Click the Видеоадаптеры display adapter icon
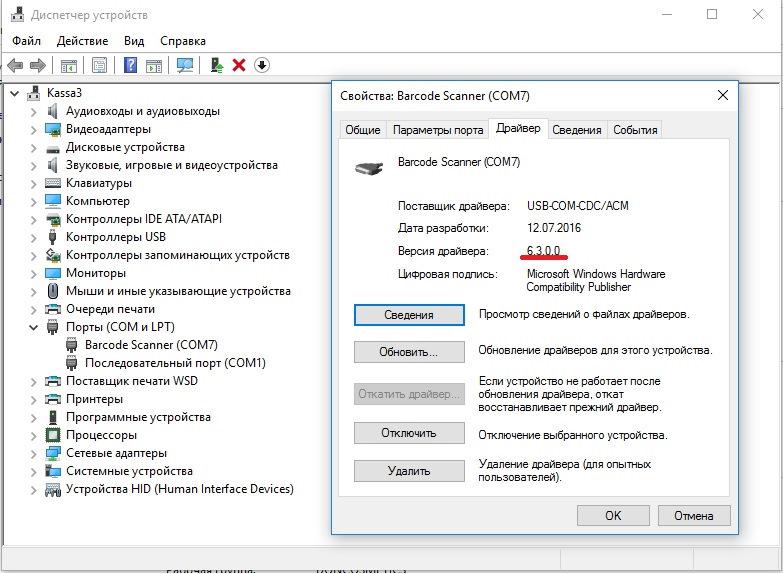The width and height of the screenshot is (783, 574). (x=52, y=129)
